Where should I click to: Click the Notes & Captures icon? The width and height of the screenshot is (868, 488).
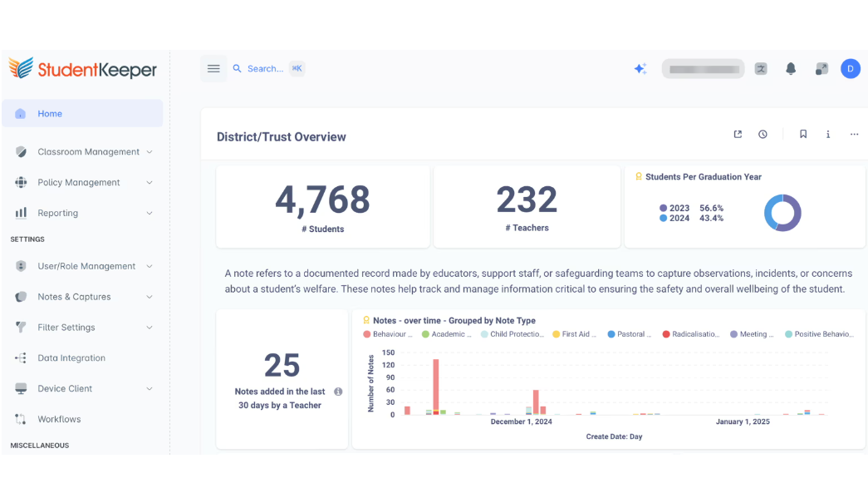[x=21, y=296]
